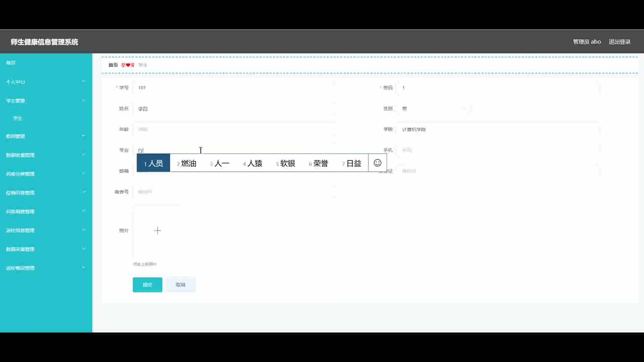The height and width of the screenshot is (362, 644).
Task: Choose IME candidate 1 人员
Action: (x=153, y=163)
